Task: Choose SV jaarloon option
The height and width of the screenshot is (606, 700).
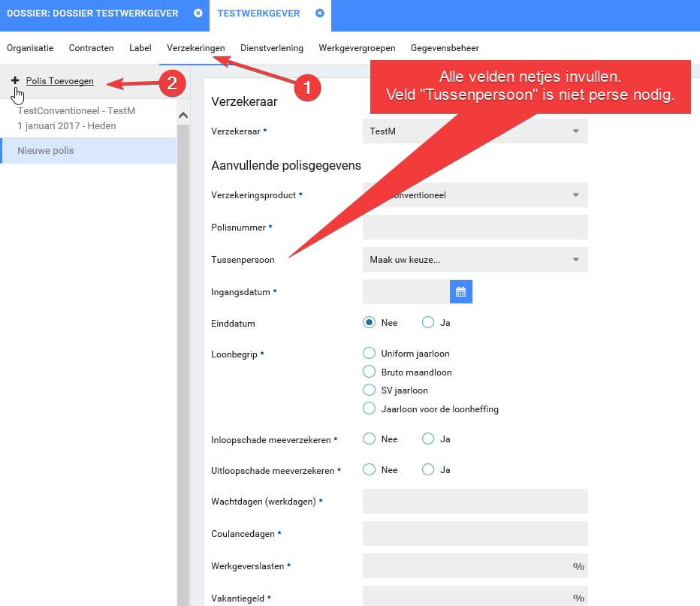Action: point(369,390)
